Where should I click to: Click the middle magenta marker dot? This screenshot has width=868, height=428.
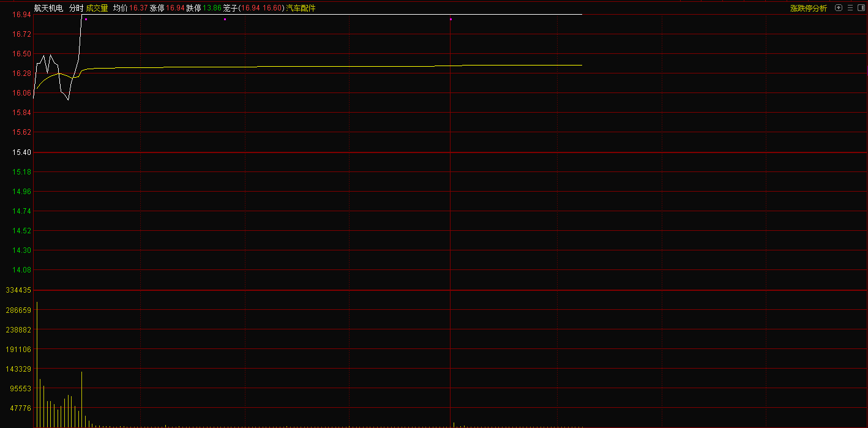(225, 20)
